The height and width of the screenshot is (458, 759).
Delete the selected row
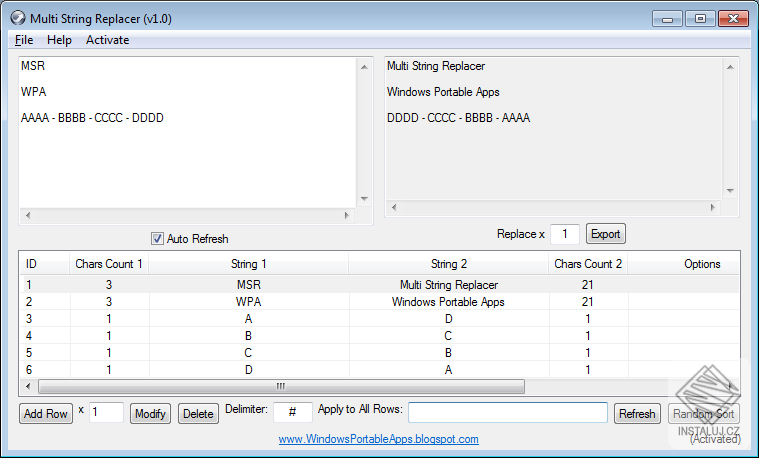pyautogui.click(x=198, y=413)
